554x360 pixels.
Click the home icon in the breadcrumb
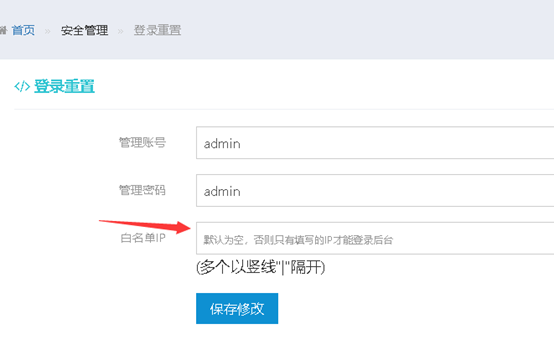coord(3,30)
